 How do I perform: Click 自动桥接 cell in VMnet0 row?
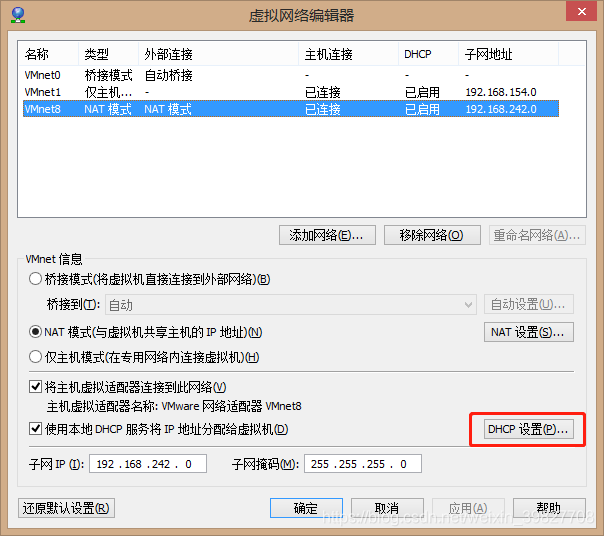pos(168,75)
